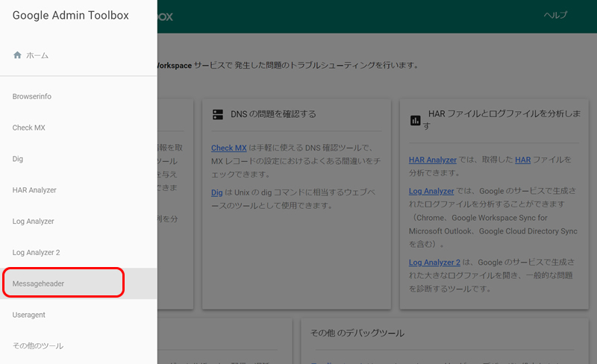Click the ヘルプ link in header
This screenshot has width=597, height=364.
555,16
